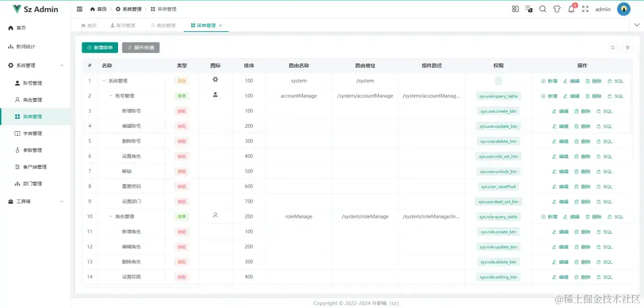Open 客户端管理 in the sidebar
This screenshot has height=308, width=644.
tap(35, 167)
